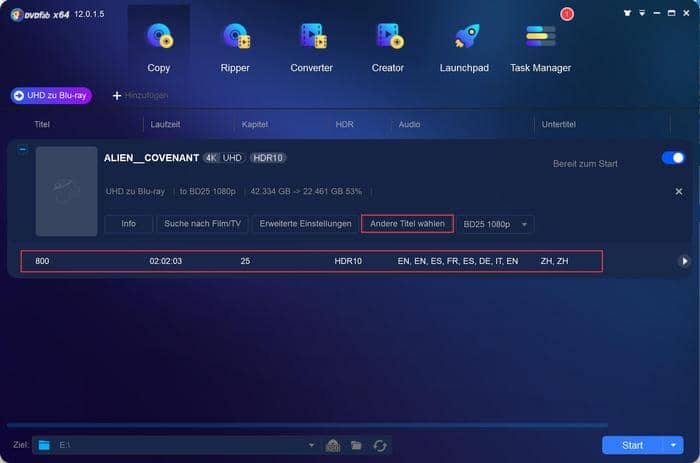Click the Audio column header
The image size is (700, 463).
[409, 125]
